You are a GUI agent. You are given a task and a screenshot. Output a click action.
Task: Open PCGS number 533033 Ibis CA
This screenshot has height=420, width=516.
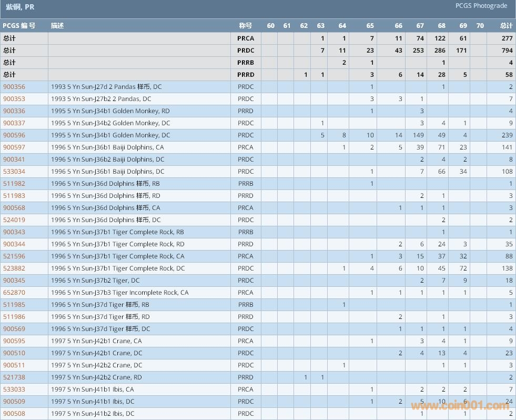(14, 389)
